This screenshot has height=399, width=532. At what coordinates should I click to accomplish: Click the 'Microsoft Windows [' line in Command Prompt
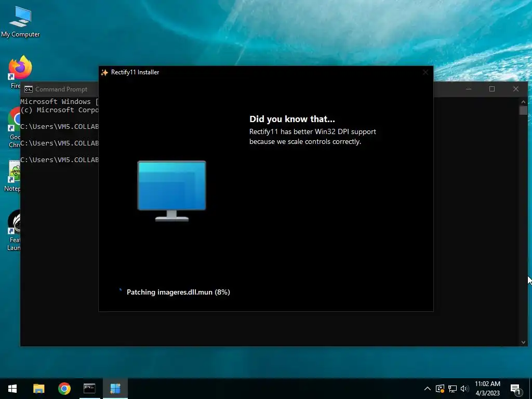click(59, 101)
